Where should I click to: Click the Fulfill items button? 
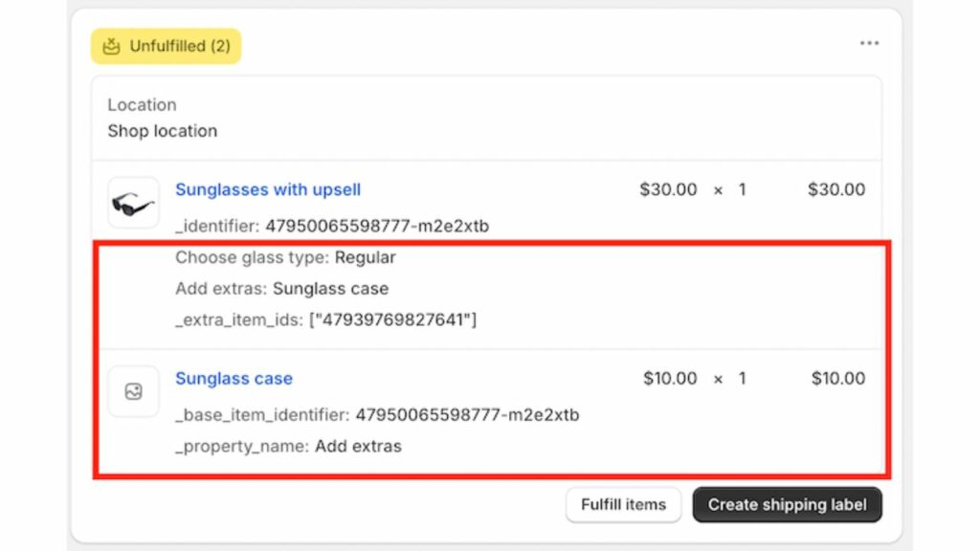pyautogui.click(x=623, y=504)
